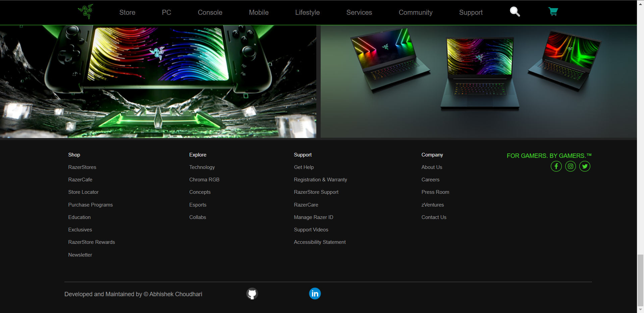This screenshot has height=313, width=644.
Task: Select Lifestyle in the navigation bar
Action: point(307,12)
